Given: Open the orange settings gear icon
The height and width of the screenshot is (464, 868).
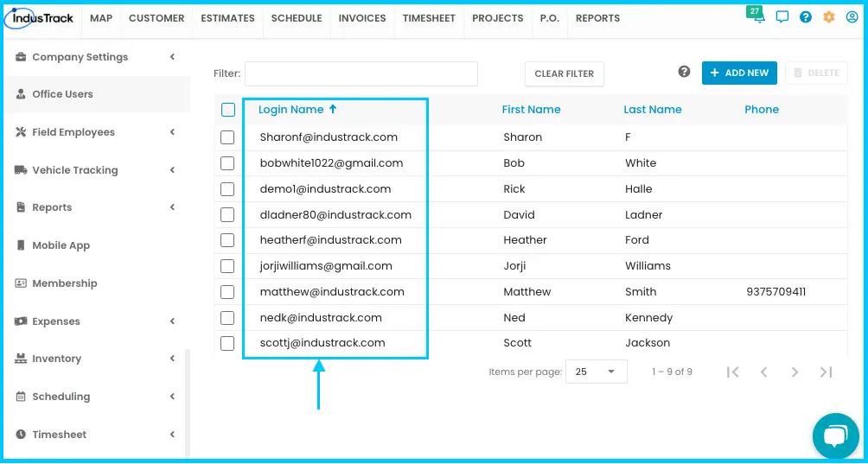Looking at the screenshot, I should point(829,17).
